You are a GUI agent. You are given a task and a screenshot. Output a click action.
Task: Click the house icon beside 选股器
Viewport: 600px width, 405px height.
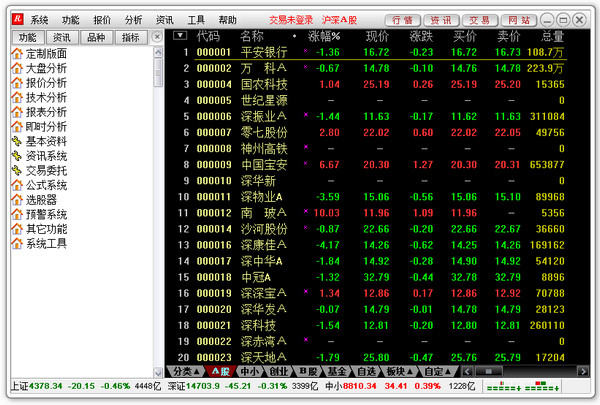pos(17,199)
